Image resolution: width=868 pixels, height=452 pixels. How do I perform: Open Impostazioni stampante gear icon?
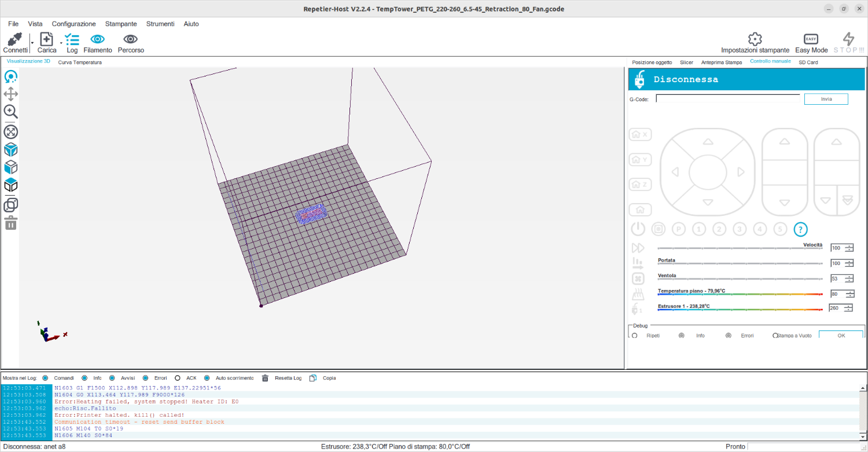click(x=755, y=39)
